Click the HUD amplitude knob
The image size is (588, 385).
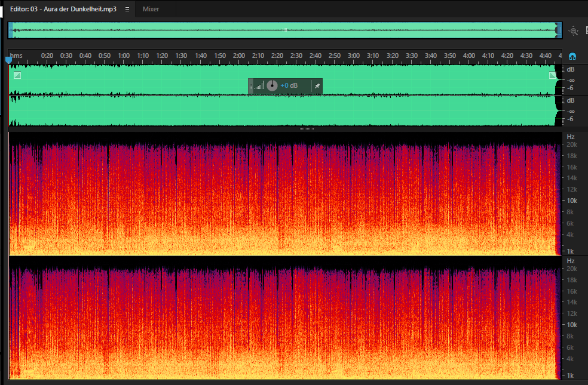[x=272, y=86]
